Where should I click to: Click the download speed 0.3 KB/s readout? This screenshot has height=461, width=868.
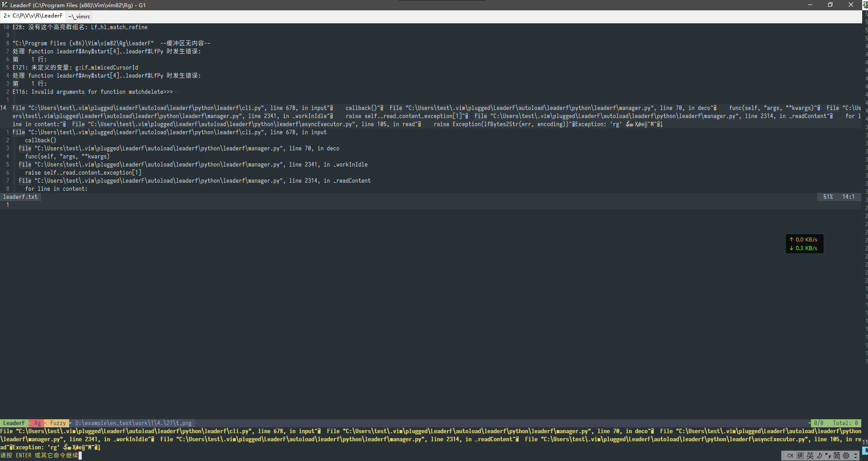804,248
